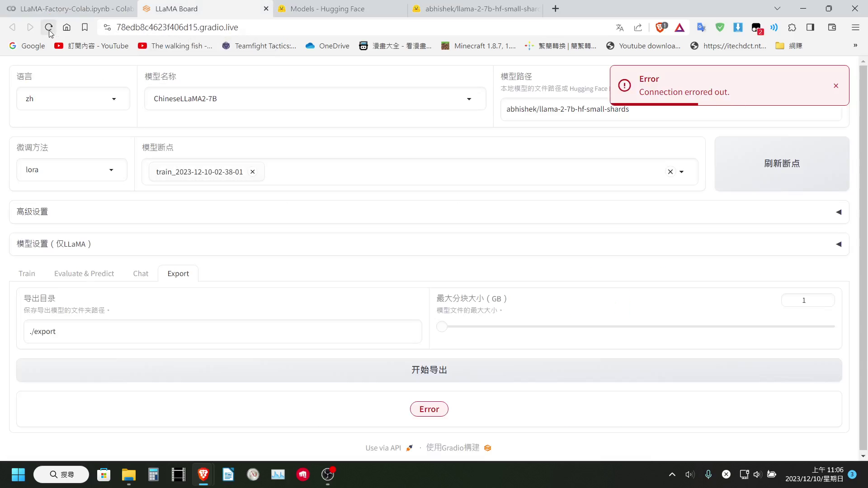
Task: Open the Windows taskbar search box
Action: click(x=61, y=474)
